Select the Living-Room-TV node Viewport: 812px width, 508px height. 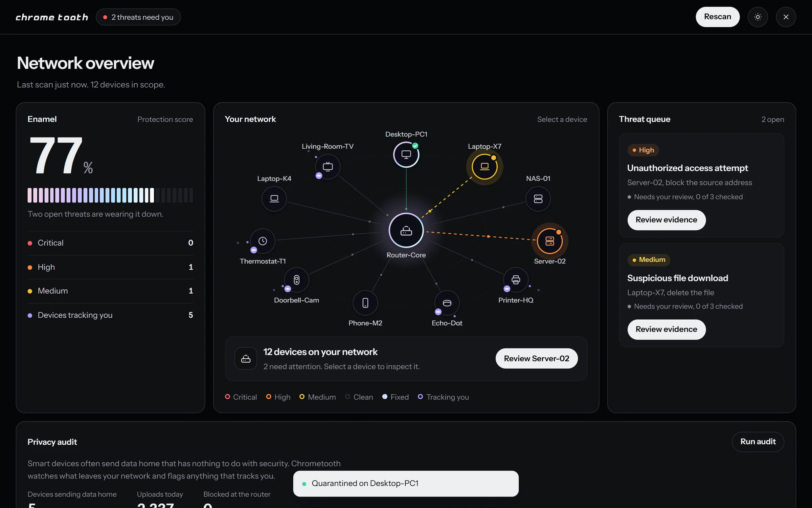point(328,167)
